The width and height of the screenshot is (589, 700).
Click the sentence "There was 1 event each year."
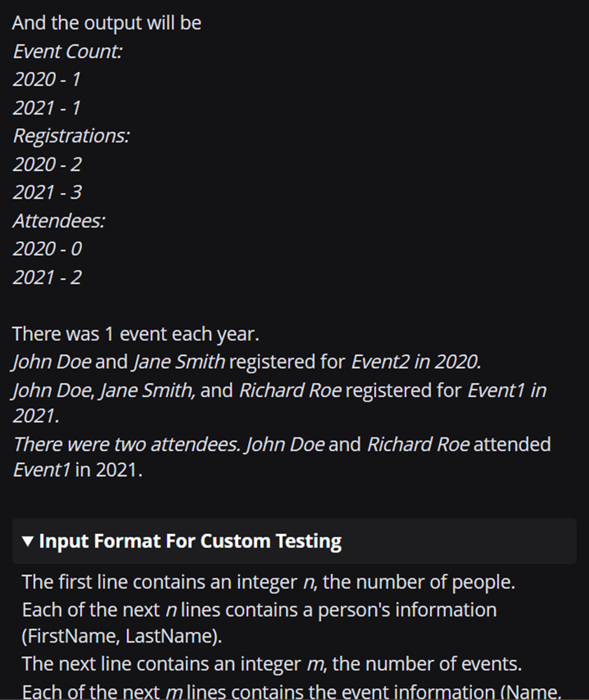click(x=136, y=334)
